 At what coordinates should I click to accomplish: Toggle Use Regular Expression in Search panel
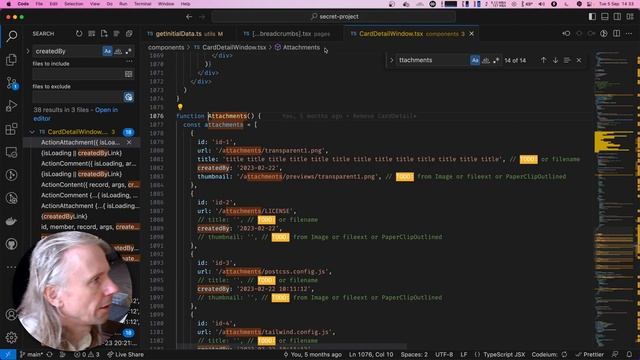coord(129,51)
